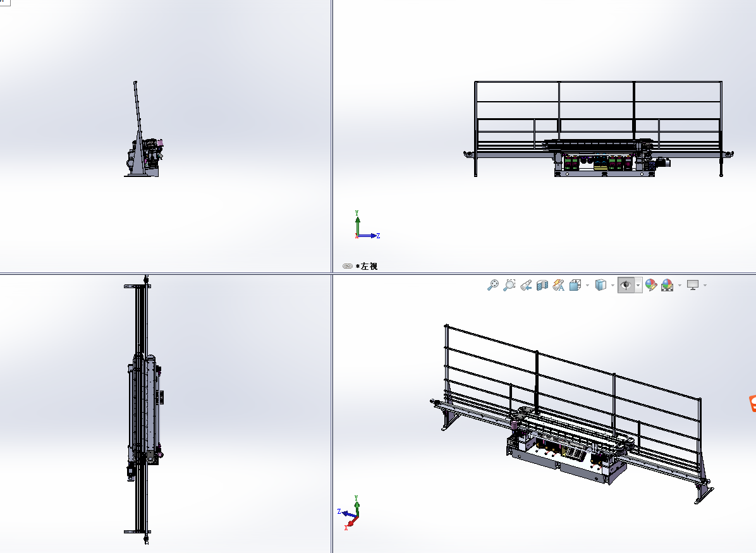This screenshot has height=553, width=756.
Task: Select the machine model in isometric view
Action: coord(572,415)
